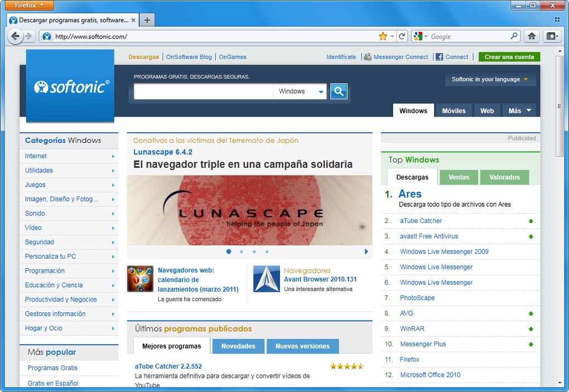This screenshot has width=569, height=392.
Task: Go to the browser Home page icon
Action: 532,36
